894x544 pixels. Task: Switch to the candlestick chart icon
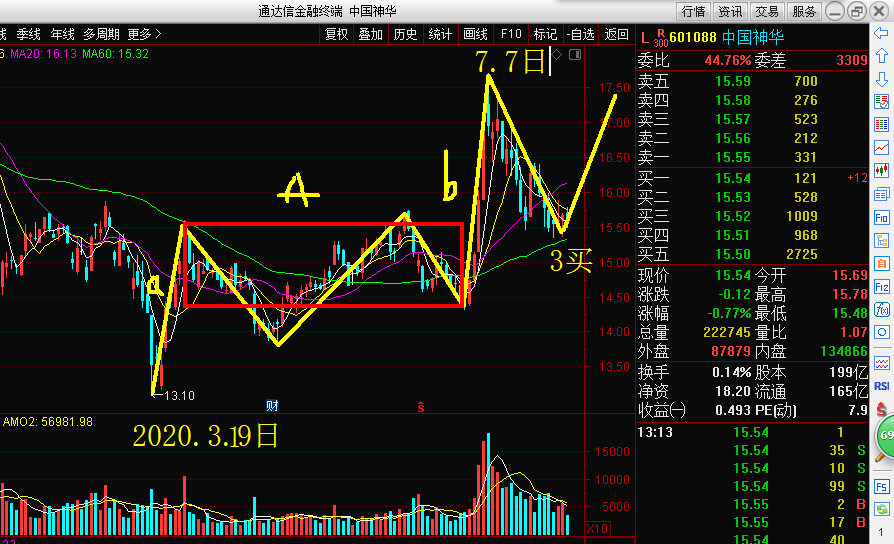881,170
